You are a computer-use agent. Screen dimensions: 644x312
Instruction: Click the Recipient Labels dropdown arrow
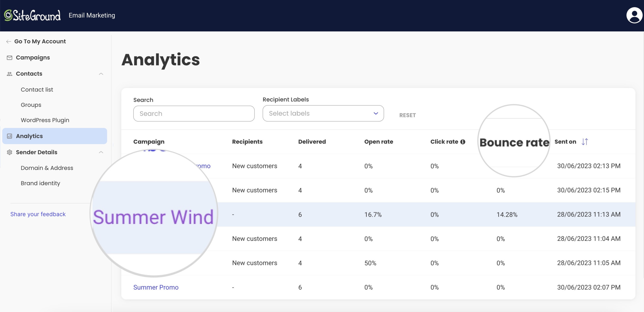click(x=376, y=113)
